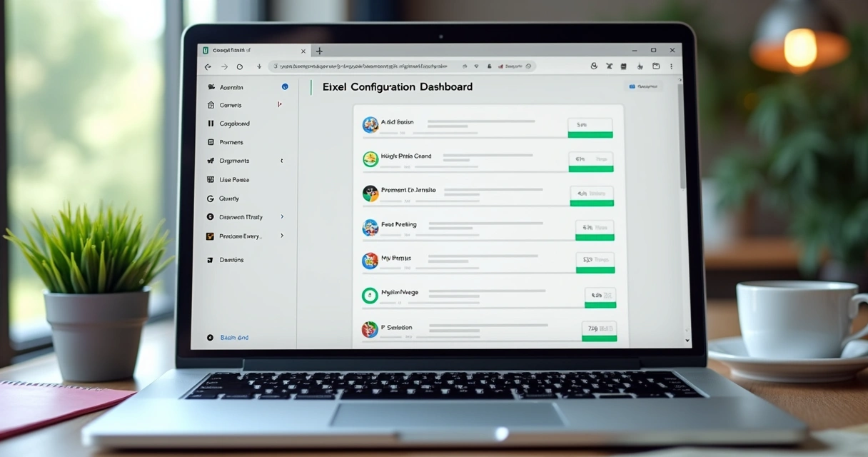
Task: Click the A Sid Bation avatar icon
Action: [370, 125]
